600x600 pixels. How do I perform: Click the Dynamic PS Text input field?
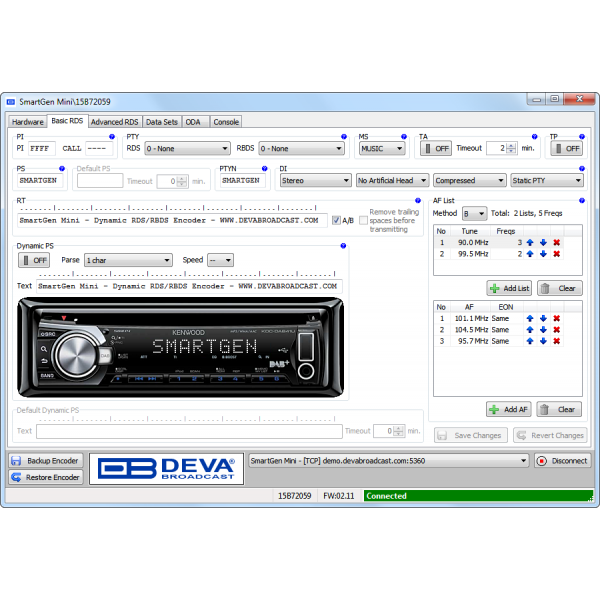(189, 286)
